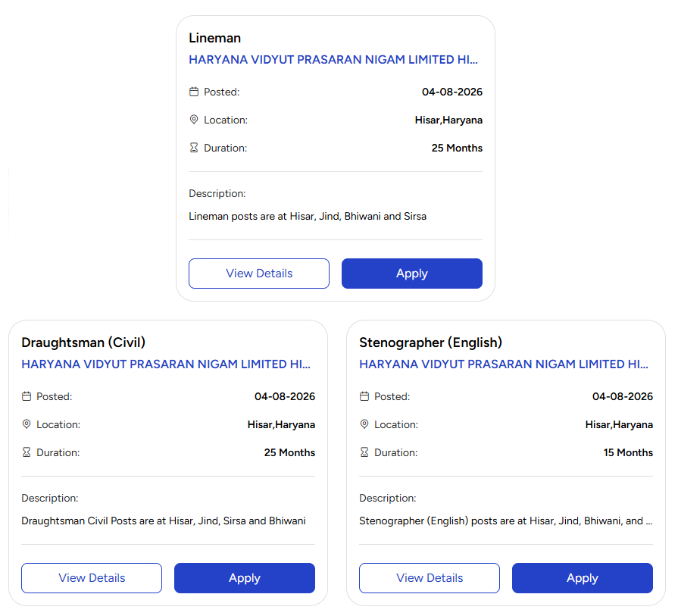Open company link under Draughtsman (Civil) title
This screenshot has height=616, width=678.
(166, 364)
